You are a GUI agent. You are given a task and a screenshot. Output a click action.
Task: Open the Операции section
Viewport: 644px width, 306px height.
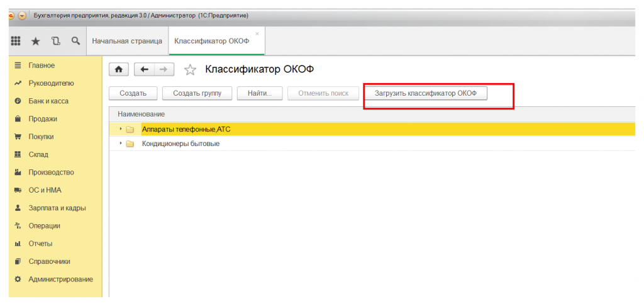point(45,226)
